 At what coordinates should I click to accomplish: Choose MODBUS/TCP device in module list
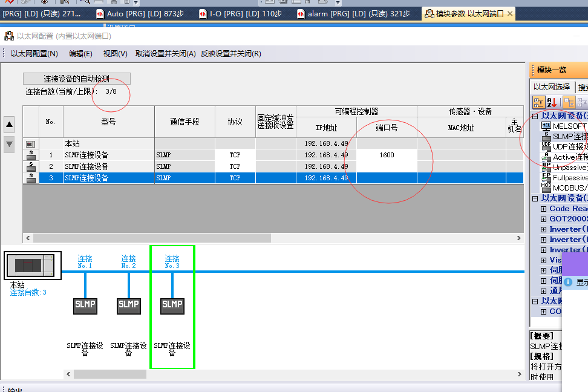pyautogui.click(x=546, y=188)
